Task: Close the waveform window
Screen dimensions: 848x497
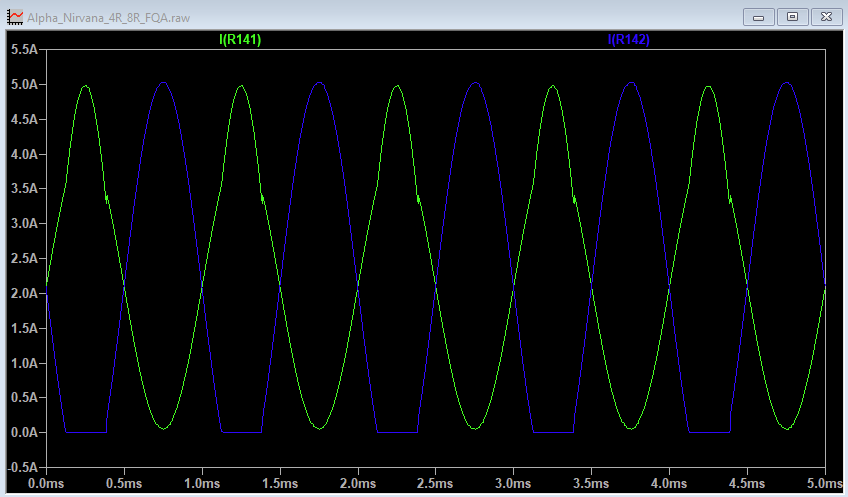Action: click(826, 17)
